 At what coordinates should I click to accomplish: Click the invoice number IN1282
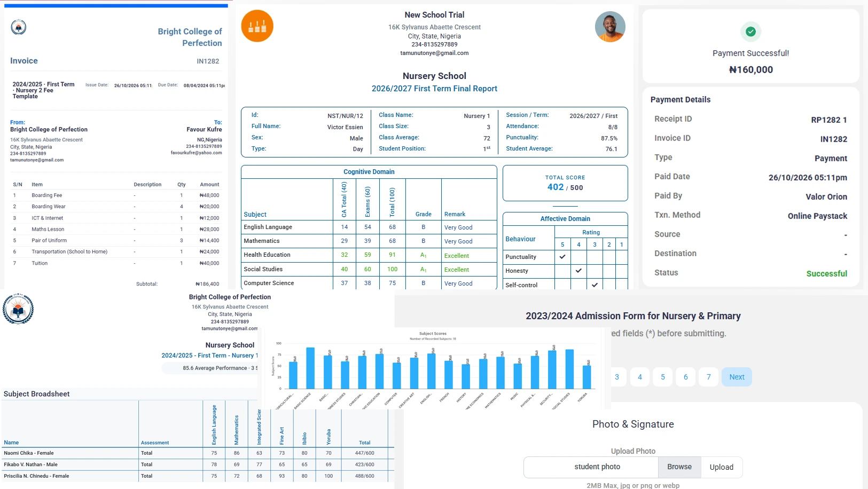point(208,61)
